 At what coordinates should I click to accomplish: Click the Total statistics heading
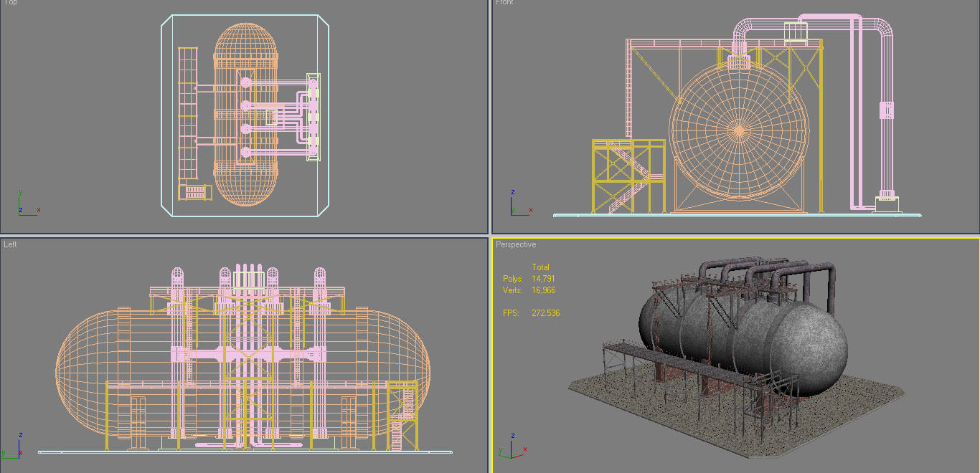coord(540,267)
